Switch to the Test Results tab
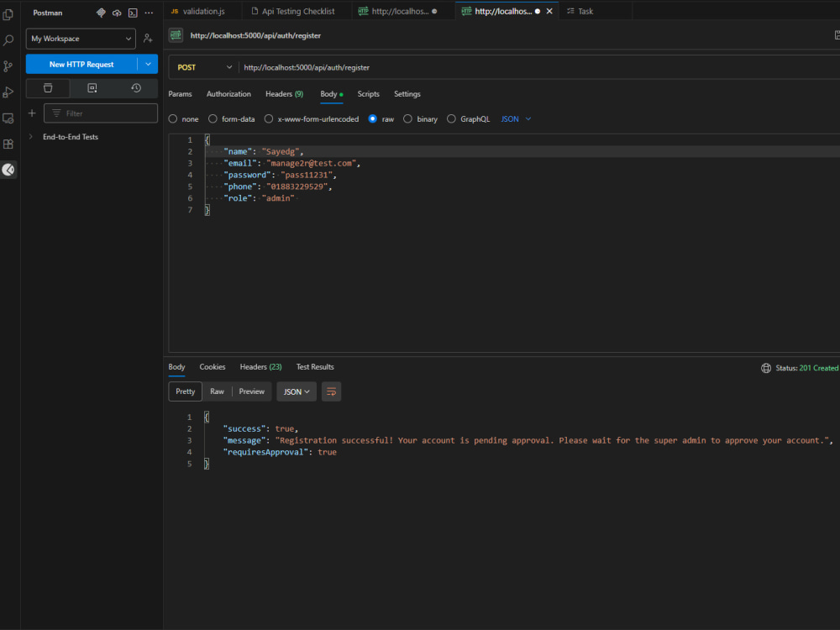This screenshot has width=840, height=630. pos(315,367)
